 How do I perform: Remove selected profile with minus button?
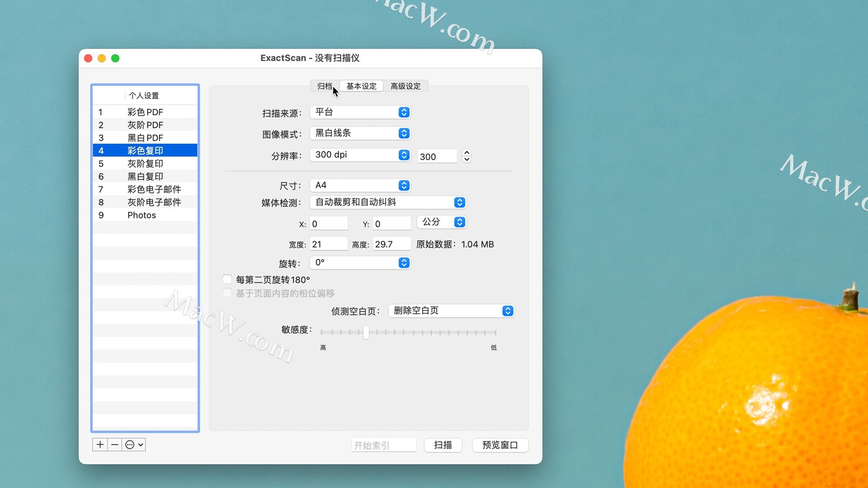(115, 445)
